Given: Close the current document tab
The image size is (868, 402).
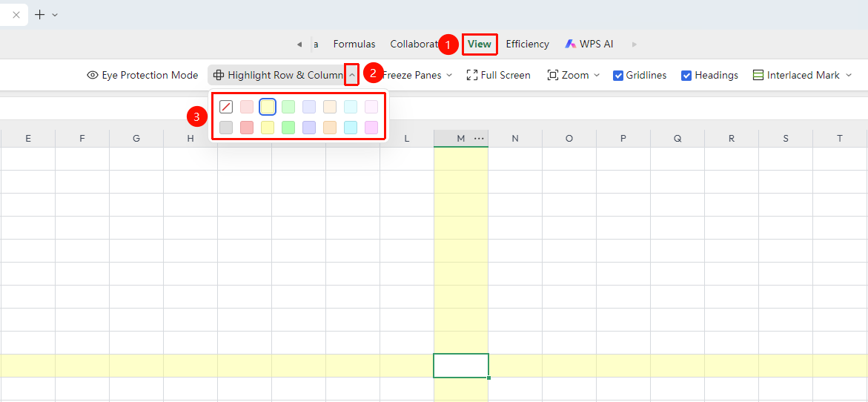Looking at the screenshot, I should click(16, 15).
